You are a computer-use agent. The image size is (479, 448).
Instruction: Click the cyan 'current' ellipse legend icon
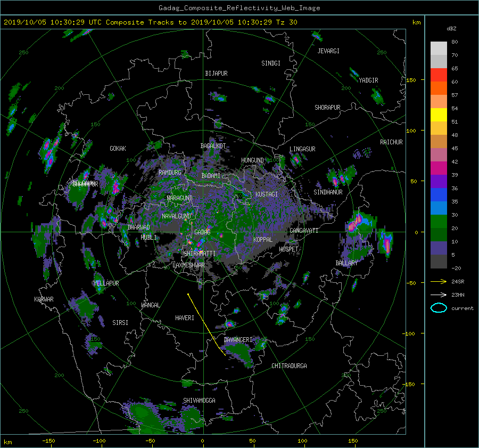pos(439,308)
